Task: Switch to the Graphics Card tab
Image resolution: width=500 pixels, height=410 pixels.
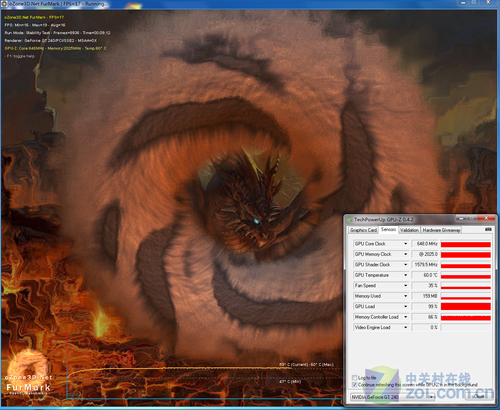Action: pos(363,230)
